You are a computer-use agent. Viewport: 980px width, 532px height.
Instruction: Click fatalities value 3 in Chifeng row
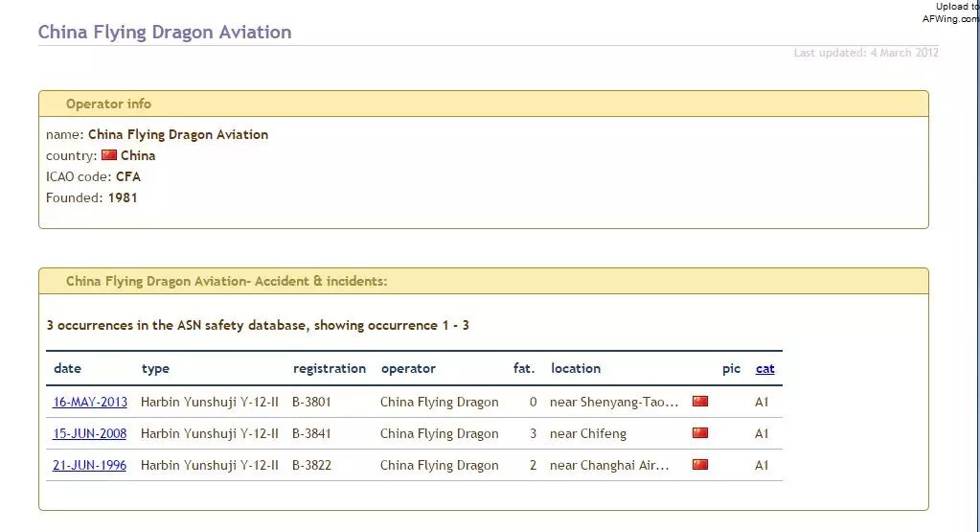pos(534,434)
